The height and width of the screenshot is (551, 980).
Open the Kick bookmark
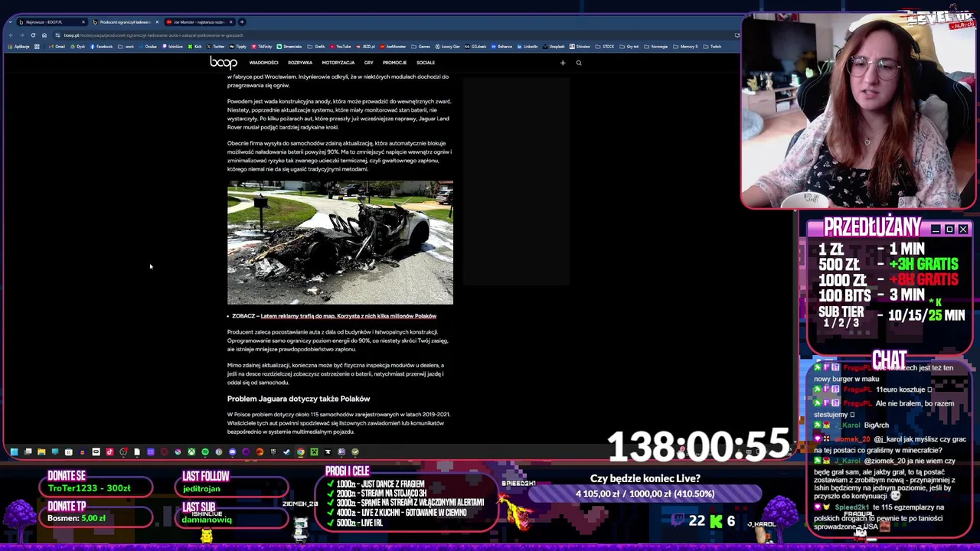(194, 47)
